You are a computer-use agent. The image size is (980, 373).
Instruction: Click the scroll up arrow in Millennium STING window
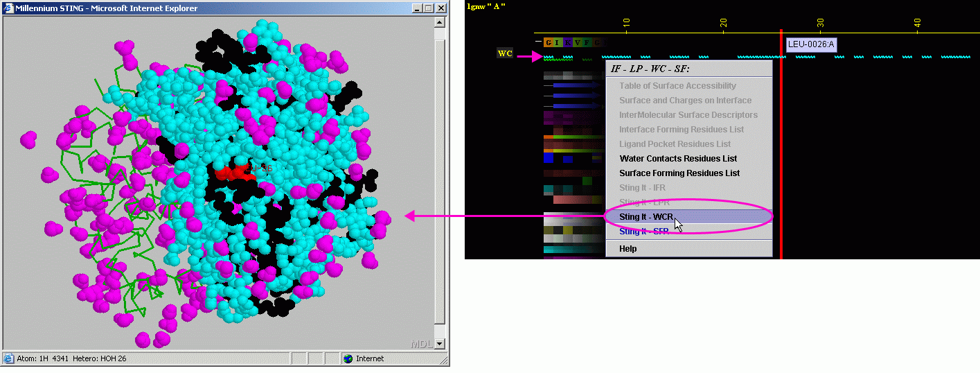coord(440,22)
